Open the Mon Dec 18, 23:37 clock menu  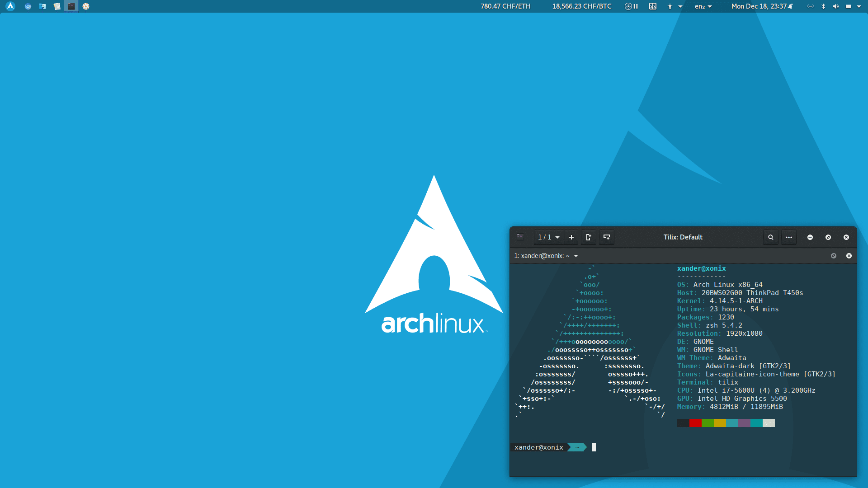(762, 6)
